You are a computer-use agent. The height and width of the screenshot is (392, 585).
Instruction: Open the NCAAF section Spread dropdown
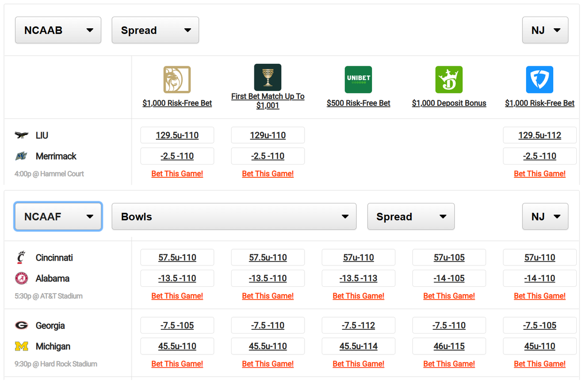click(x=411, y=217)
